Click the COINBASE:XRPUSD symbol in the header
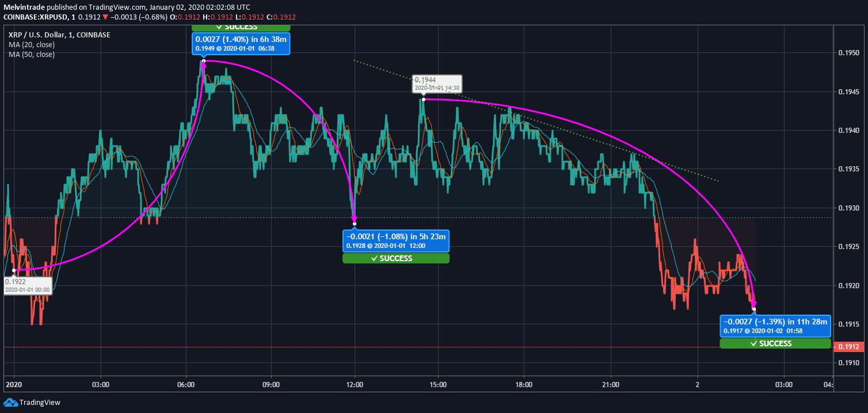 36,17
